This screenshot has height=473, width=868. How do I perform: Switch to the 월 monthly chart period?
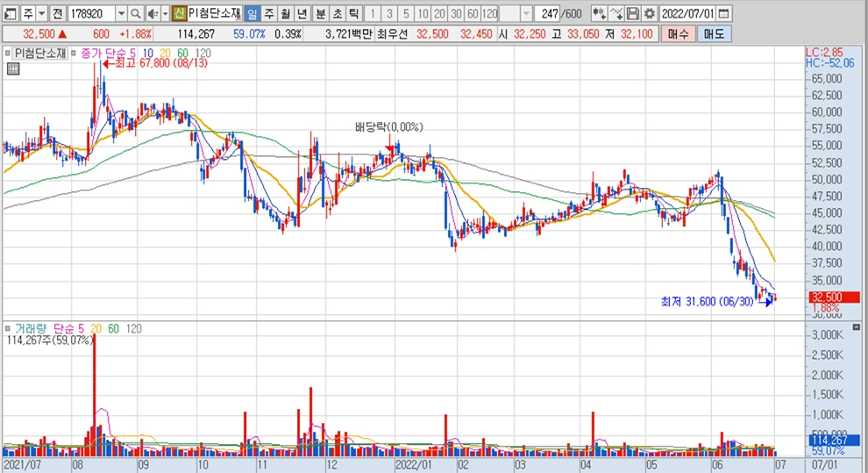click(285, 13)
